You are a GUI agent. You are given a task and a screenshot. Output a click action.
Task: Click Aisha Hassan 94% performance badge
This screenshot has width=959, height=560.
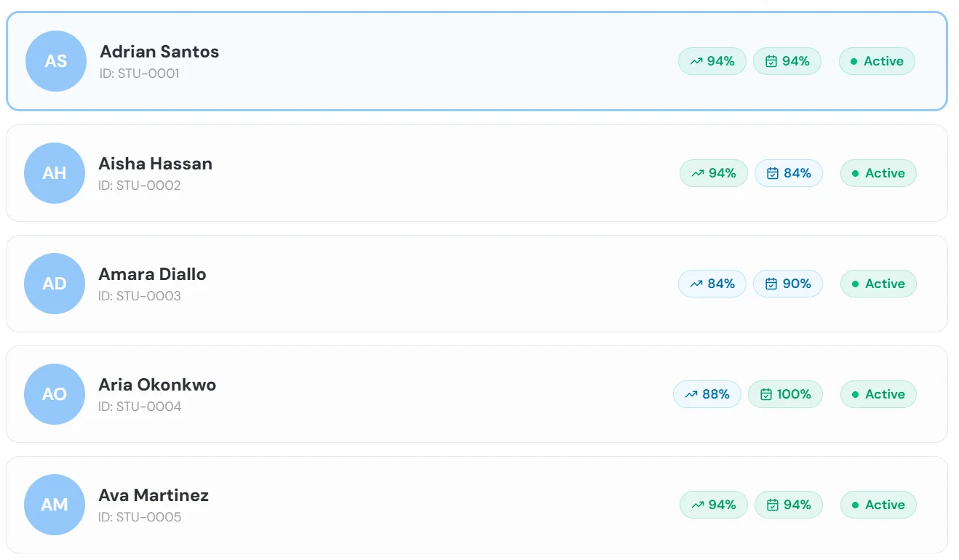[713, 173]
